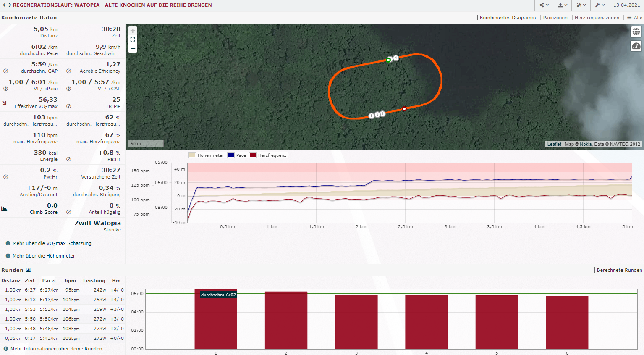Viewport: 644px width, 355px height.
Task: Select Berechnete Runden link
Action: 619,270
